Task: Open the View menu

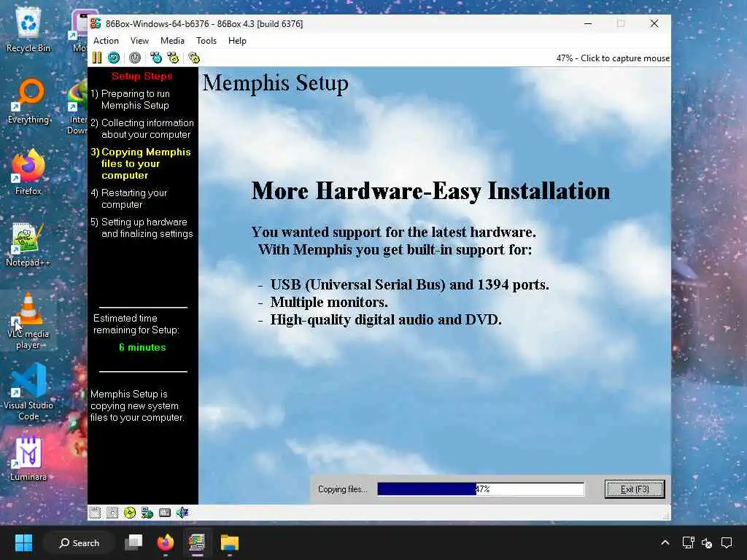Action: 139,41
